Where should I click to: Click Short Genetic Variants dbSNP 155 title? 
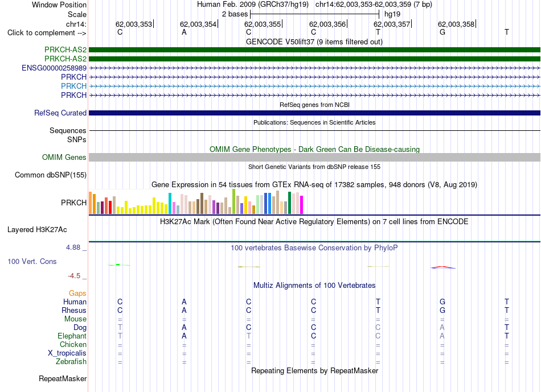point(314,167)
